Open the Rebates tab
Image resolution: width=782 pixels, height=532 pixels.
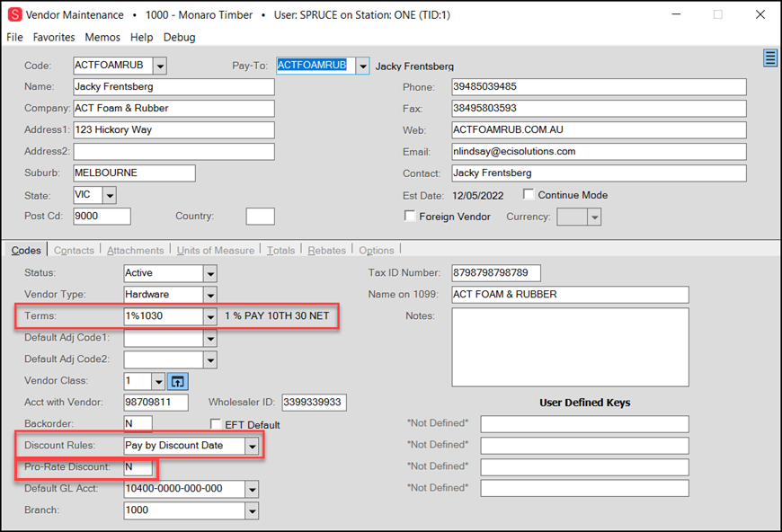[326, 251]
